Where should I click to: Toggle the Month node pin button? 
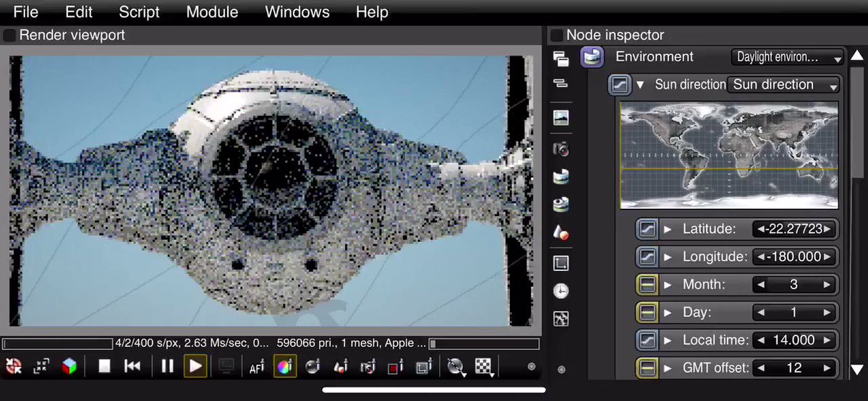click(x=647, y=285)
